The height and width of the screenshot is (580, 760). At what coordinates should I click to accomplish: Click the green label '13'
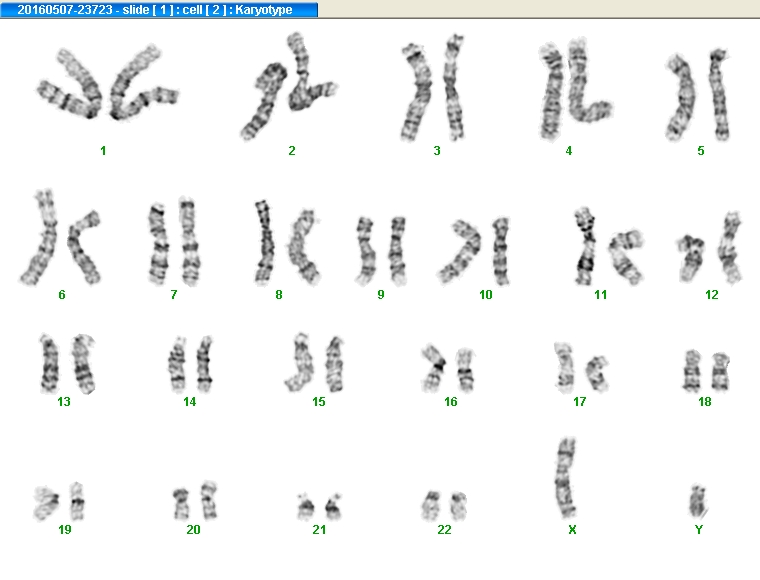pyautogui.click(x=63, y=402)
